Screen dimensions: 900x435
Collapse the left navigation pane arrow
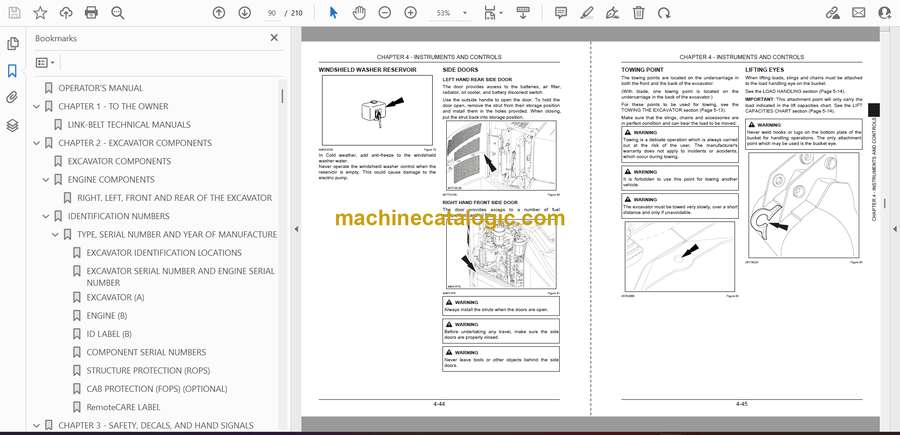click(x=296, y=229)
